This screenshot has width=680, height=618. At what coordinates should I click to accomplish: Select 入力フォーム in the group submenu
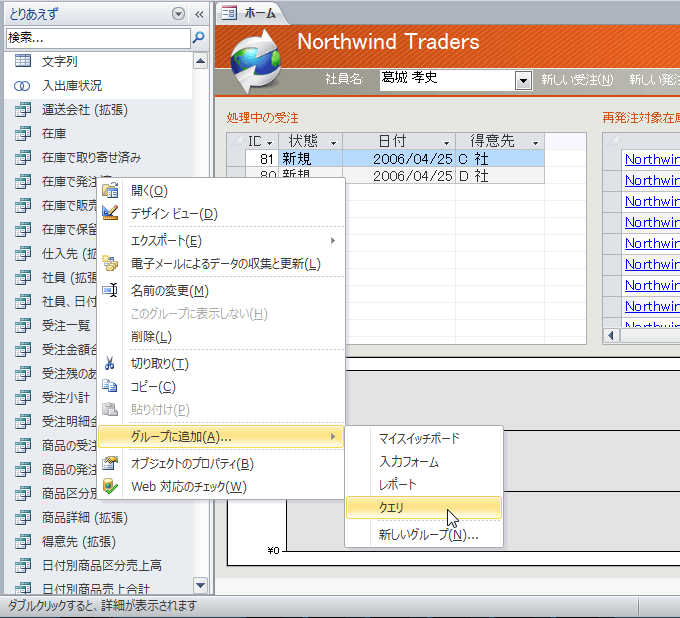coord(424,461)
